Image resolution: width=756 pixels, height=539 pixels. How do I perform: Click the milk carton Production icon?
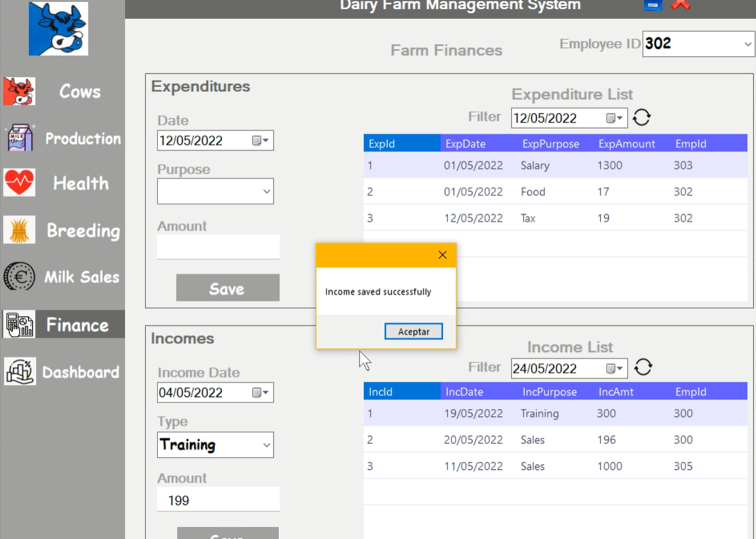point(21,138)
